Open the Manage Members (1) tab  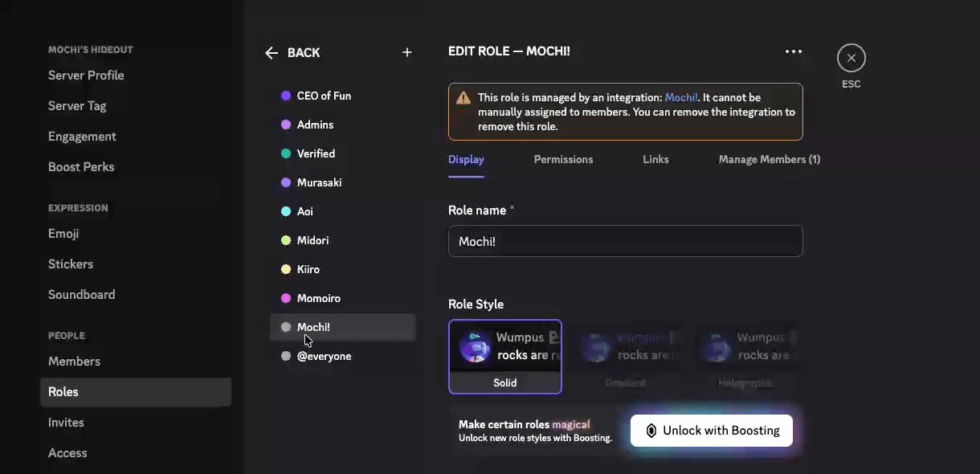(x=769, y=159)
